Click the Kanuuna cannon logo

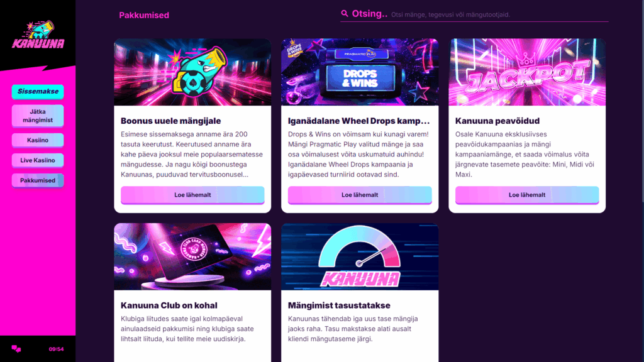38,35
